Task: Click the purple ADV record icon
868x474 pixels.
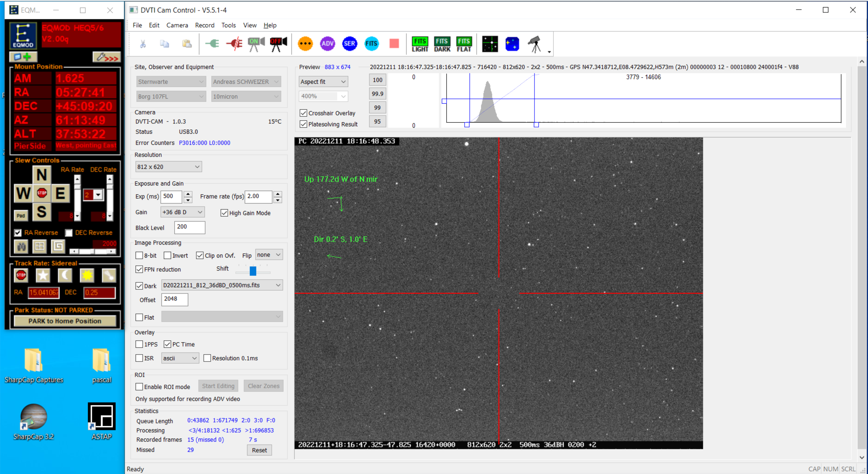Action: pyautogui.click(x=327, y=43)
